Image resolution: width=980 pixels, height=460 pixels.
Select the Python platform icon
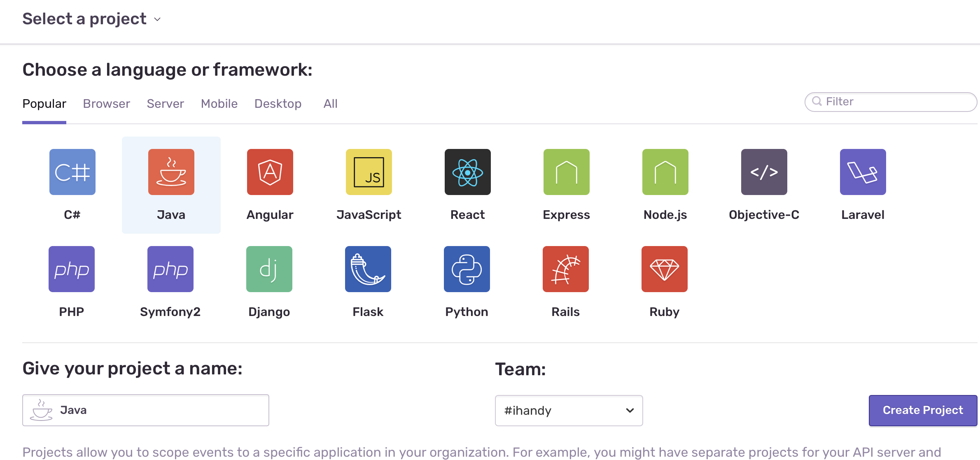467,269
